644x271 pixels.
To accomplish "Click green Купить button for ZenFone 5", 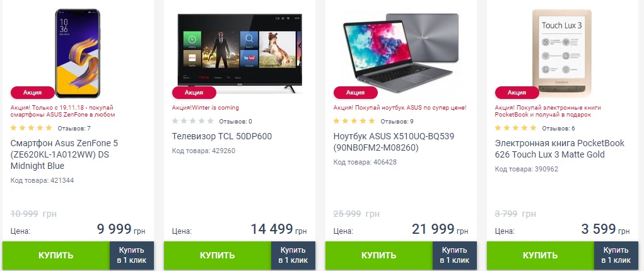I will pos(56,255).
